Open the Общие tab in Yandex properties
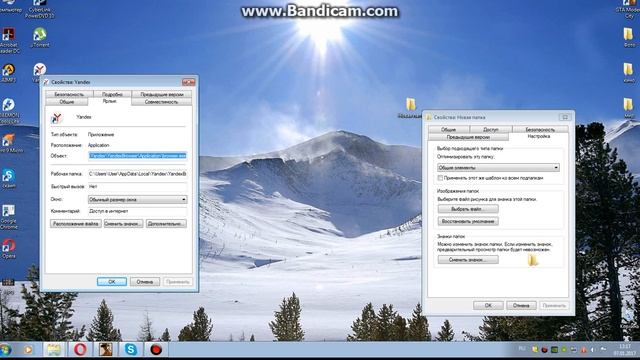This screenshot has height=360, width=640. (x=67, y=102)
